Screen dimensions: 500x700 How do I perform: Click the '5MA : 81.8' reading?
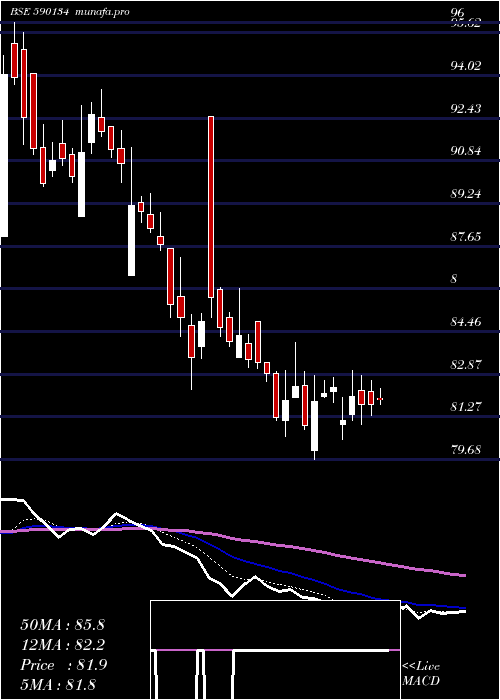point(58,684)
